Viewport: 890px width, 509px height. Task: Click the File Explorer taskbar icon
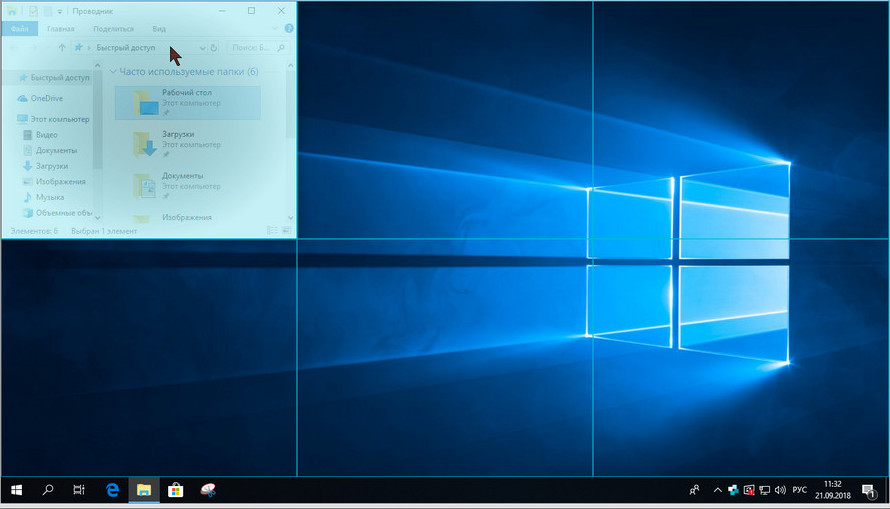coord(144,490)
